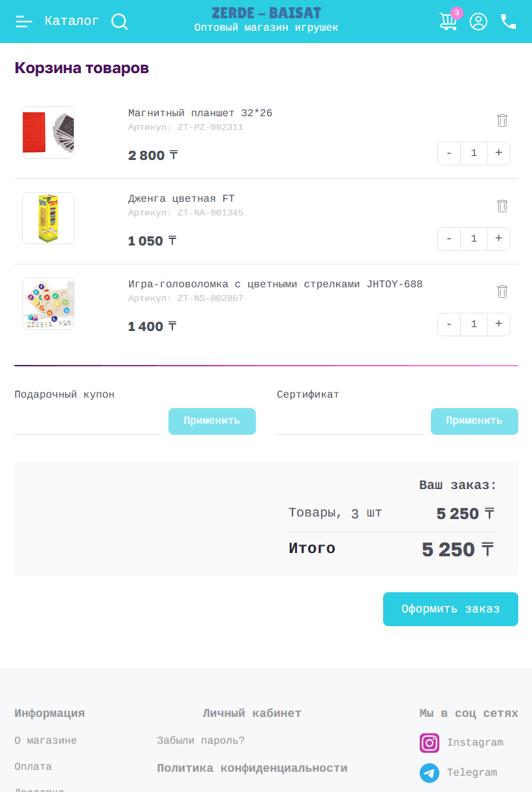Focus the Подарочный купон input field
The height and width of the screenshot is (792, 532).
click(x=87, y=422)
